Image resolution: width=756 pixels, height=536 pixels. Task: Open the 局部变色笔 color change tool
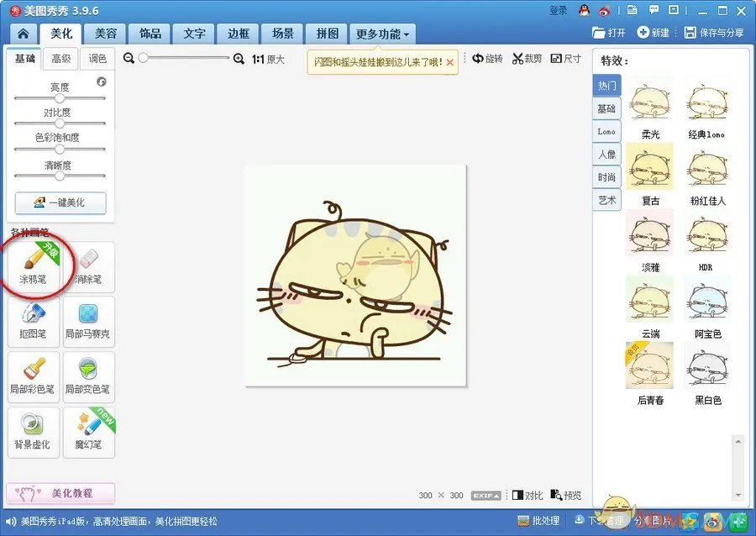click(88, 376)
